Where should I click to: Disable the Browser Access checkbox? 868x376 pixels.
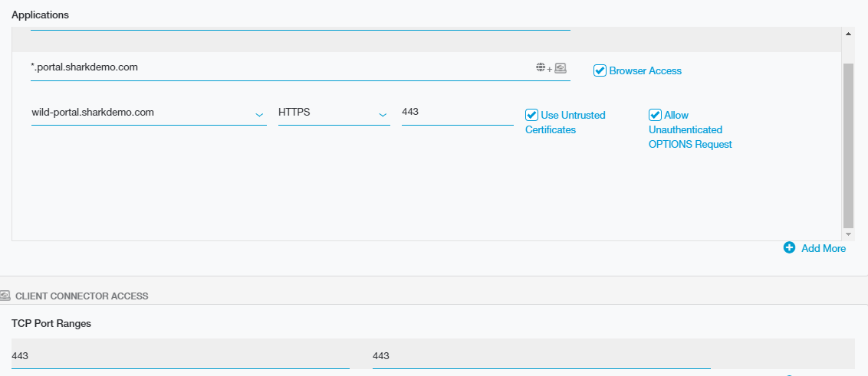(x=600, y=70)
